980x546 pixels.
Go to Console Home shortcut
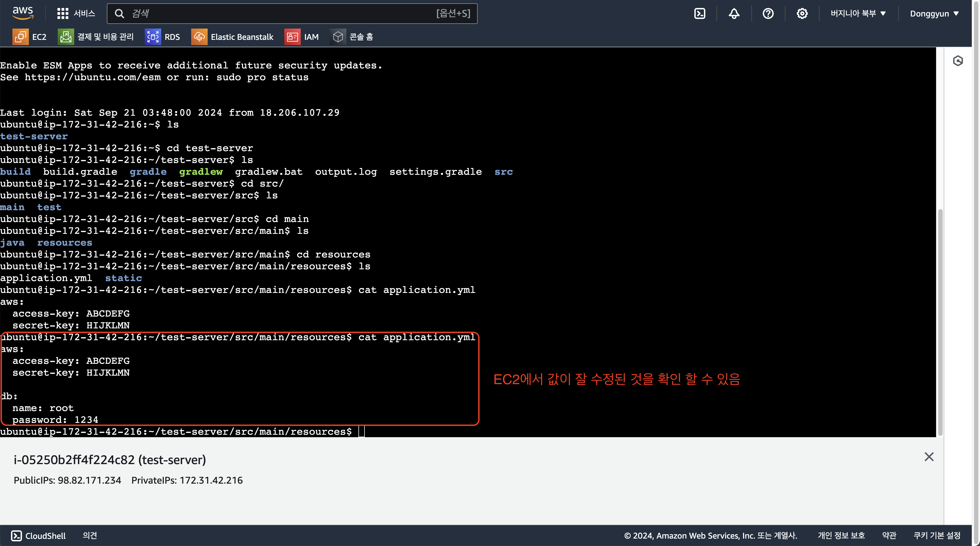[352, 37]
